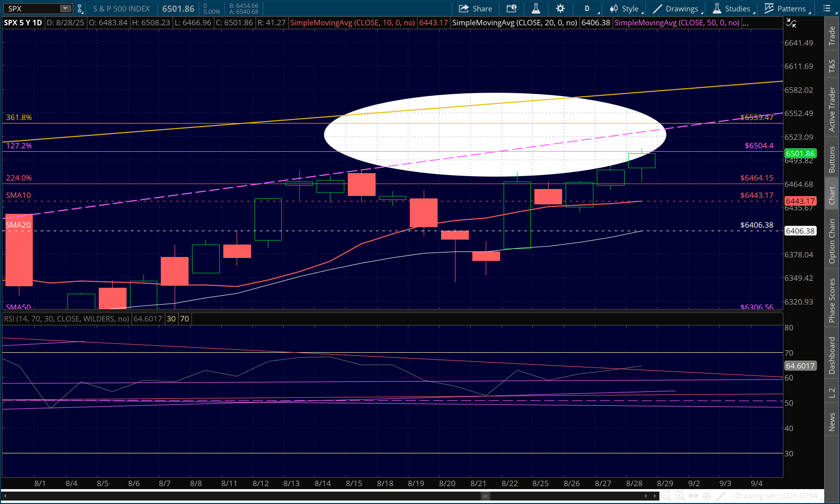Click the symbol link clipboard icon
This screenshot has height=504, width=840.
[x=80, y=8]
